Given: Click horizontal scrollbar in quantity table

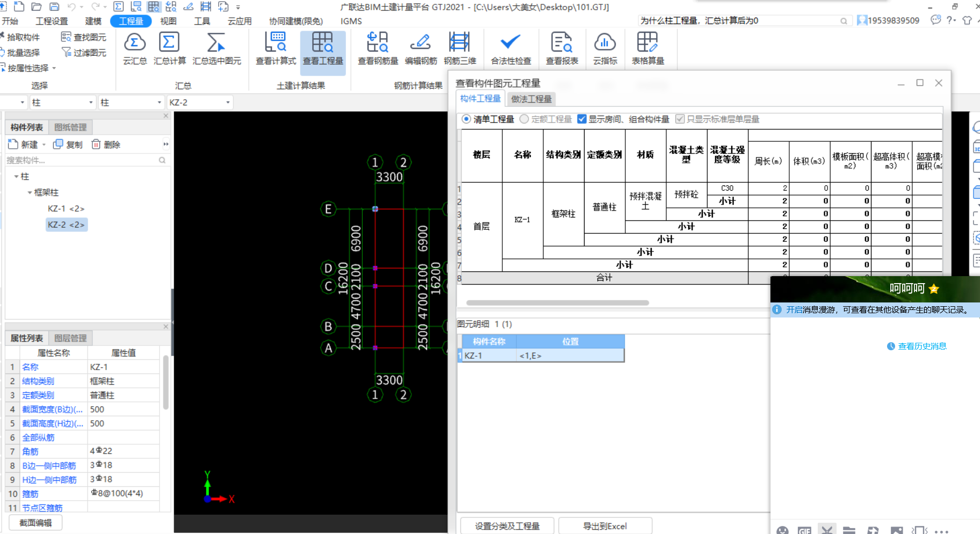Looking at the screenshot, I should coord(557,302).
